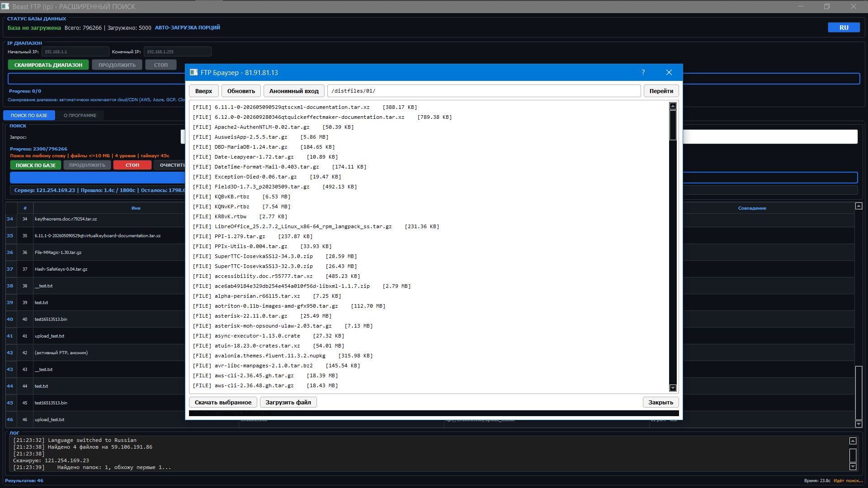Viewport: 868px width, 488px height.
Task: Open the О ПРОГРАММЕ tab
Action: (x=80, y=115)
